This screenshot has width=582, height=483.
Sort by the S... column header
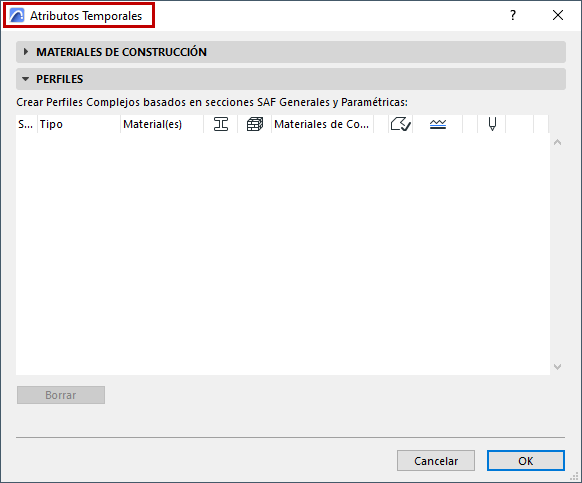[x=26, y=124]
